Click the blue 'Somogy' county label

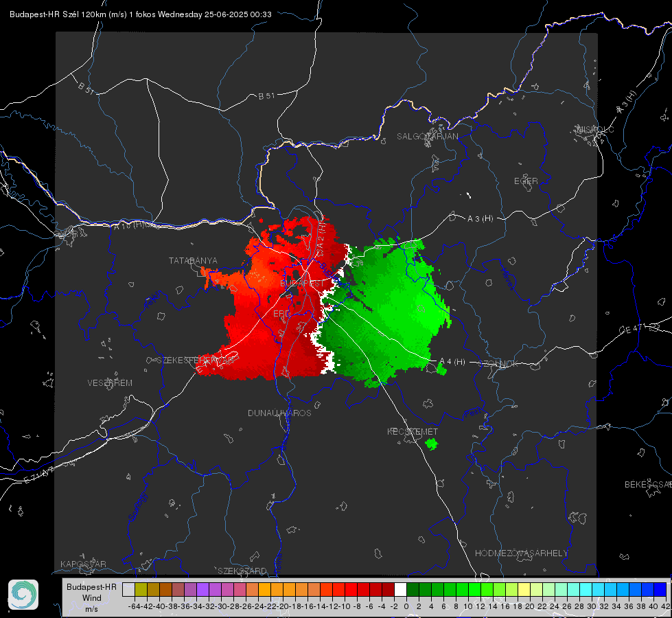click(138, 507)
